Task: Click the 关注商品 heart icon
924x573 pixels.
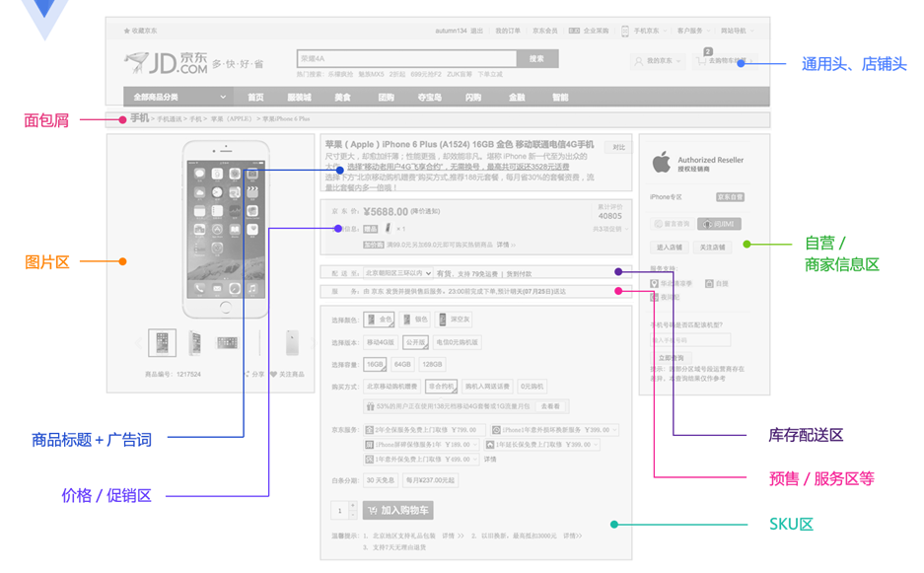Action: (x=273, y=374)
